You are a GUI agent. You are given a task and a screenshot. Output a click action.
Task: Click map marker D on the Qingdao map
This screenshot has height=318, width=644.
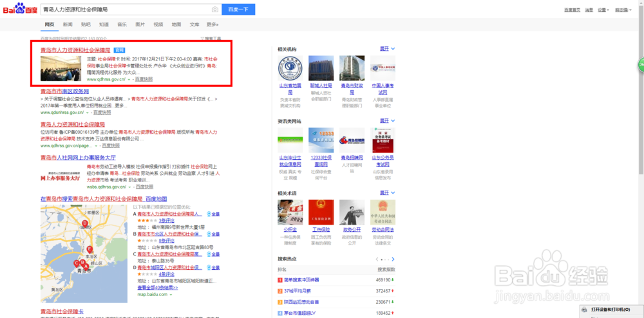[x=85, y=223]
